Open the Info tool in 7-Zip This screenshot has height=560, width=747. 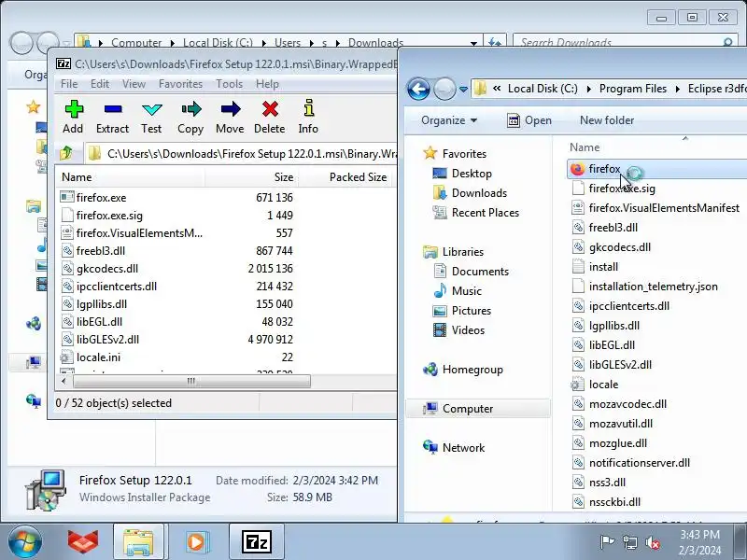308,118
